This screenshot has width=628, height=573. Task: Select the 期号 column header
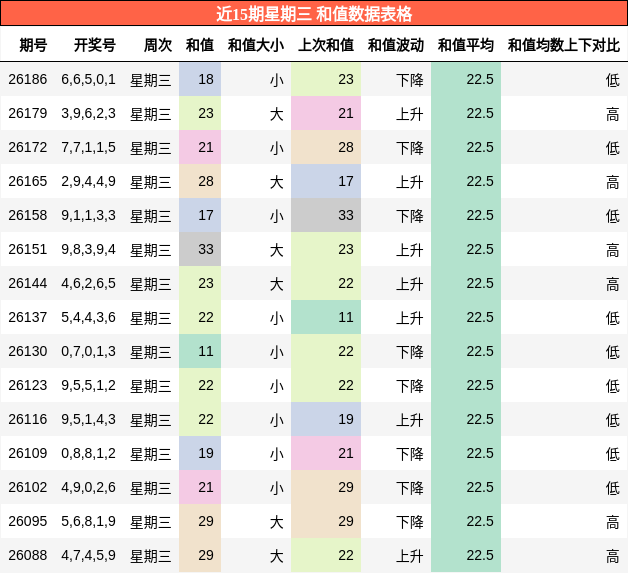point(33,45)
